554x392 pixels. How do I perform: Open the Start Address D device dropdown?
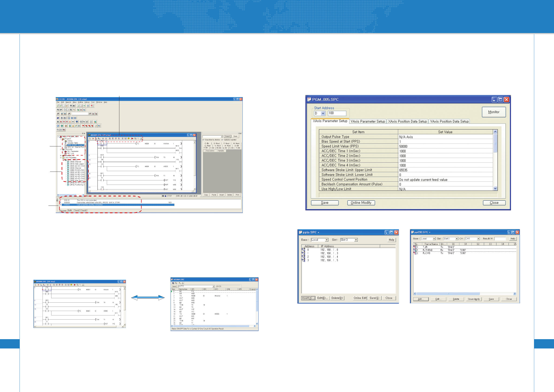point(323,113)
